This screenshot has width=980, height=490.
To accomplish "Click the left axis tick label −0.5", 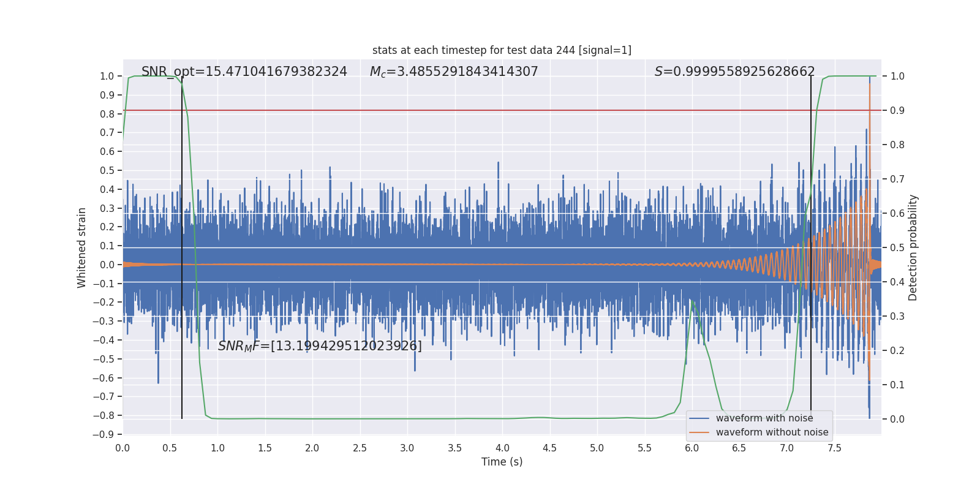I will coord(103,359).
